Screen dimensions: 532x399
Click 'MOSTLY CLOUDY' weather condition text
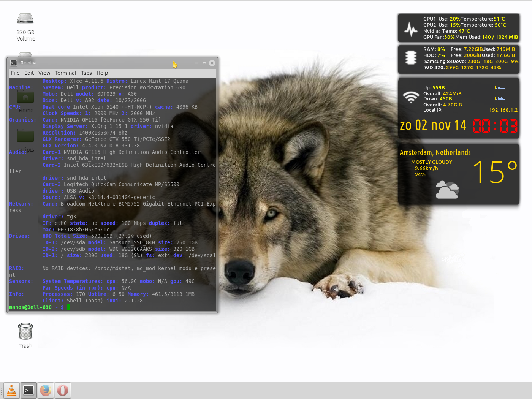point(432,162)
